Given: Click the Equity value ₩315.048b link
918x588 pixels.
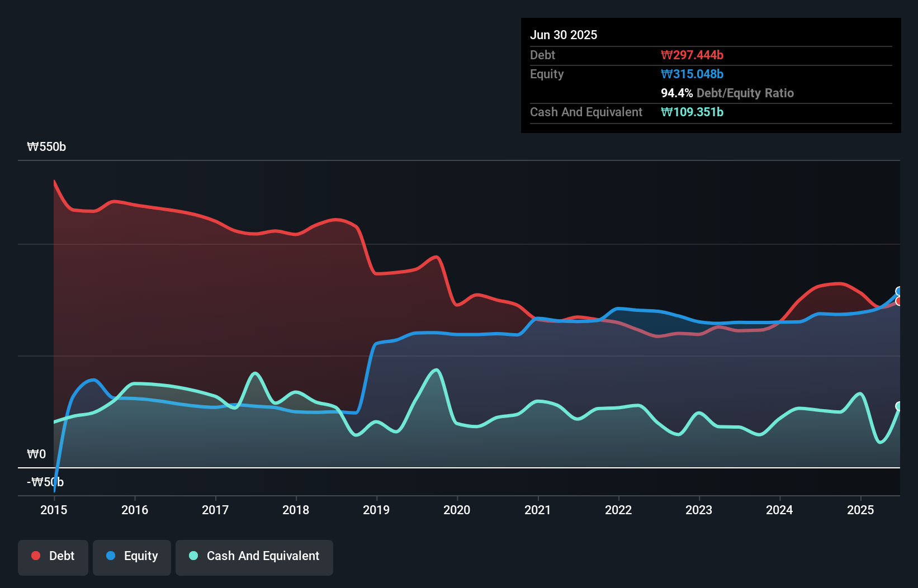Looking at the screenshot, I should [x=692, y=74].
